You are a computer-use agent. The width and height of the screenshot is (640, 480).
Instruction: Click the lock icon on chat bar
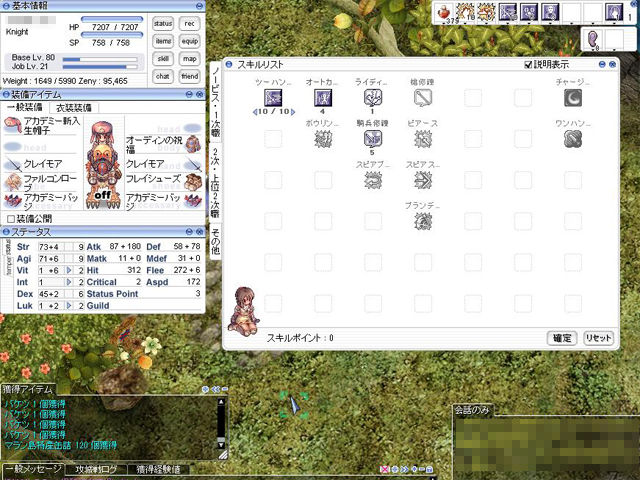pos(429,469)
